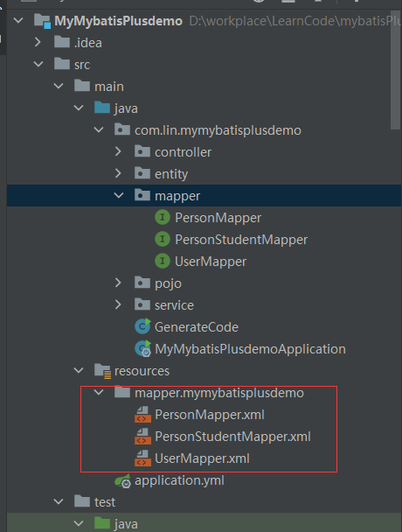Image resolution: width=402 pixels, height=532 pixels.
Task: Select PersonStudentMapper.xml in the tree
Action: pyautogui.click(x=232, y=437)
